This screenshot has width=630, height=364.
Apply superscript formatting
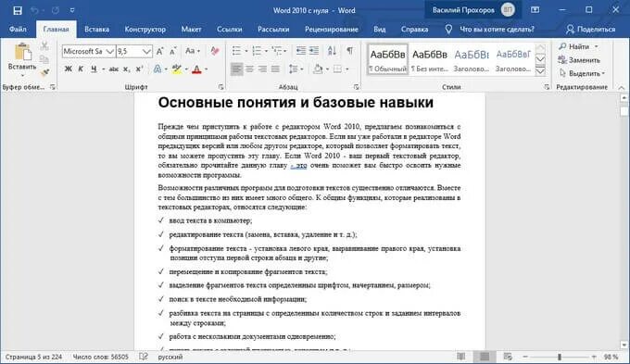point(139,69)
